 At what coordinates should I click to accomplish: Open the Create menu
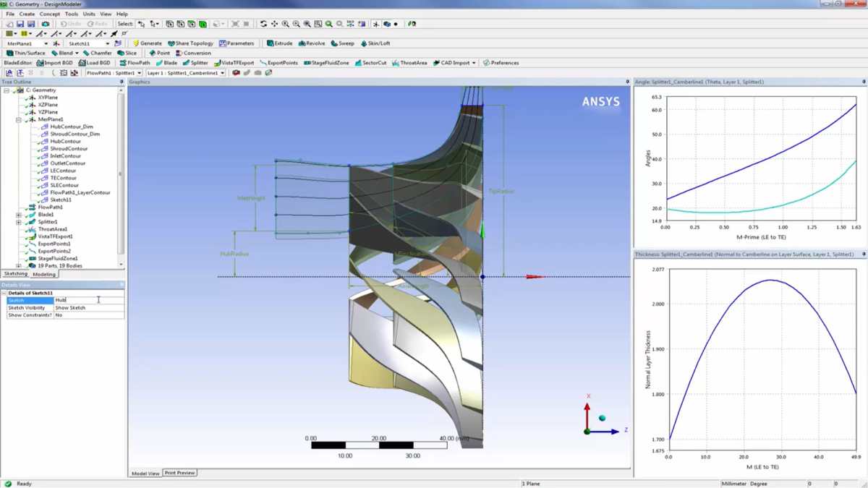click(27, 14)
